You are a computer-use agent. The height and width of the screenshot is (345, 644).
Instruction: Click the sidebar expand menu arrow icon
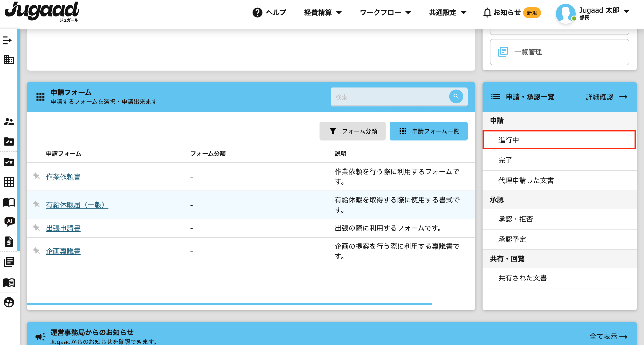[x=7, y=40]
